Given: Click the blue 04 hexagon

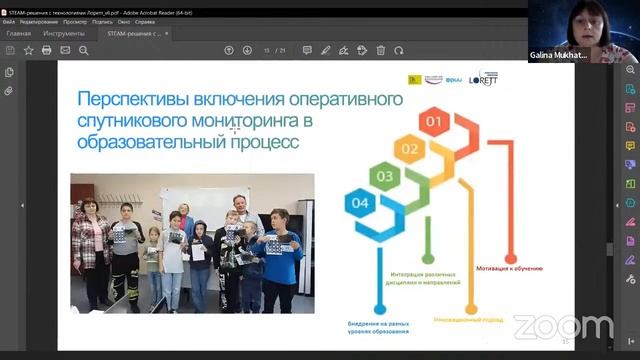Looking at the screenshot, I should [x=360, y=203].
